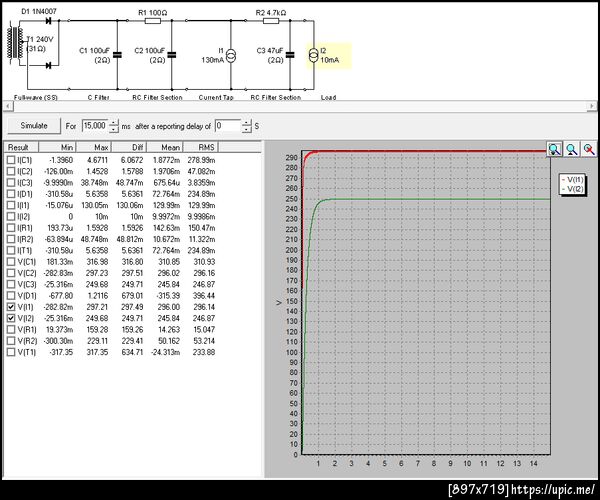
Task: Click the I(I2) RMS value 9.9986m
Action: point(201,217)
